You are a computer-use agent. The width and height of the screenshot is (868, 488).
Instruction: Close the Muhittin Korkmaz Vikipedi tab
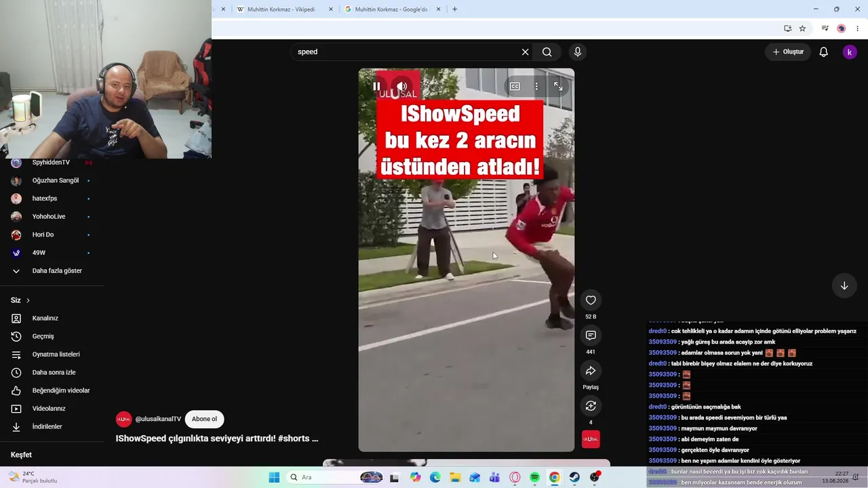pos(331,9)
